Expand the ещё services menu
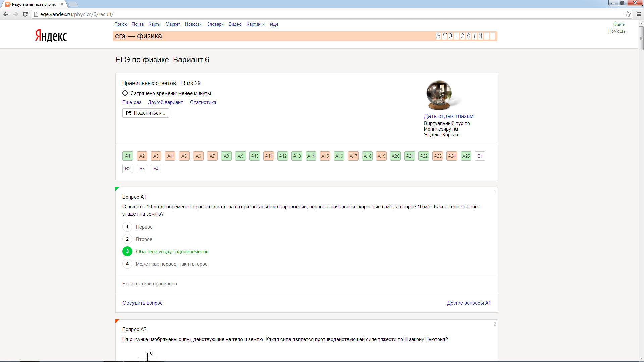The image size is (644, 362). pos(274,24)
